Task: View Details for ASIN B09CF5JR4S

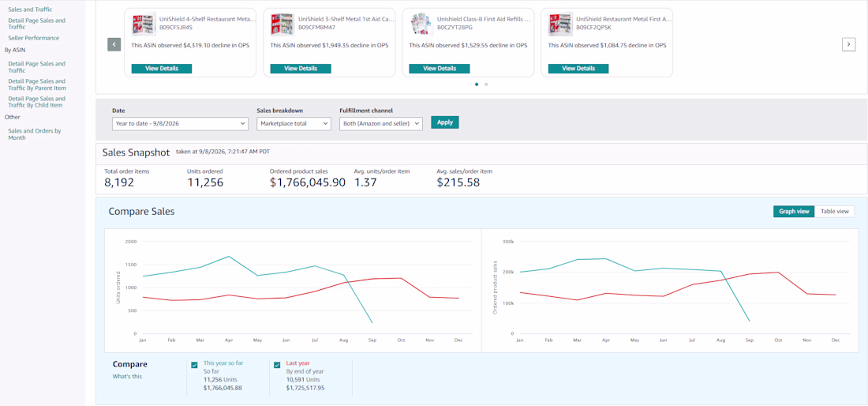Action: [x=162, y=69]
